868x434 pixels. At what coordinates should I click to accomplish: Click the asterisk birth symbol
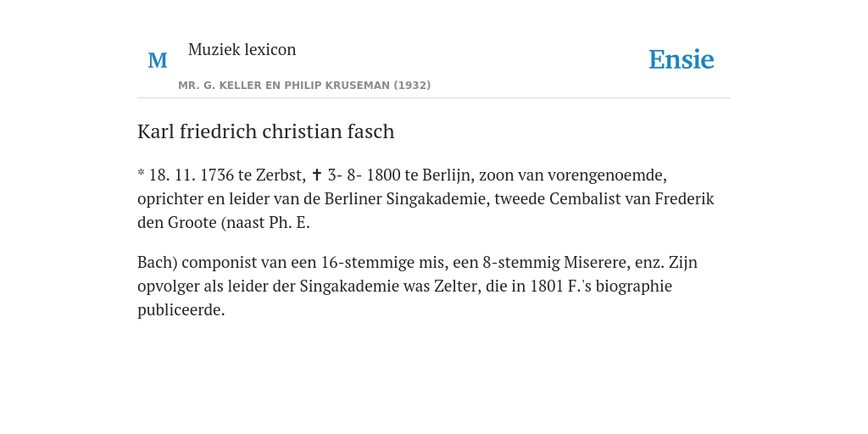pyautogui.click(x=142, y=174)
